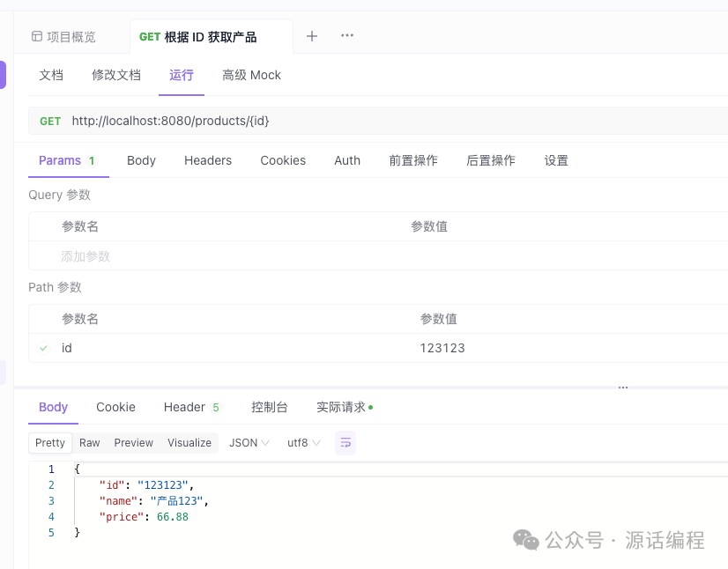728x569 pixels.
Task: Switch to the 项目概览 tab
Action: click(63, 37)
